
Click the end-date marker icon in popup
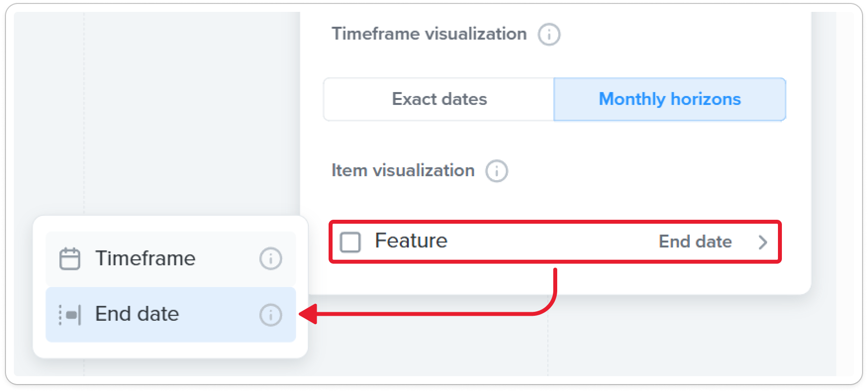click(70, 315)
